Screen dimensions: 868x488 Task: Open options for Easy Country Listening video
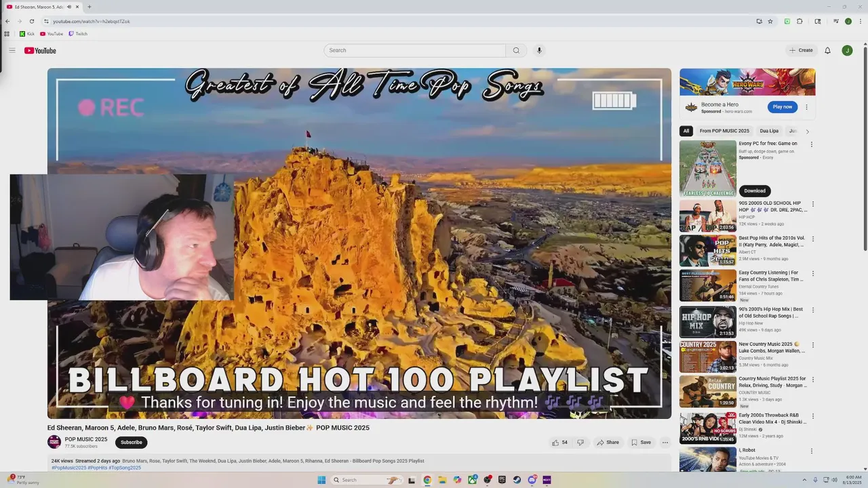point(813,274)
